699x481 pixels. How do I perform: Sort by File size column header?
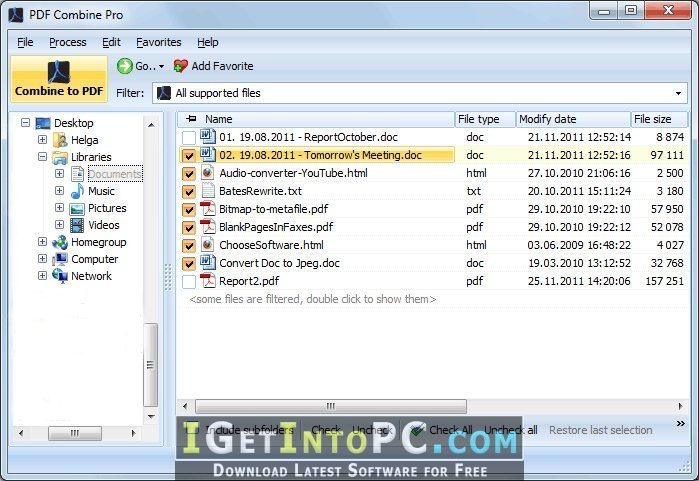[659, 119]
